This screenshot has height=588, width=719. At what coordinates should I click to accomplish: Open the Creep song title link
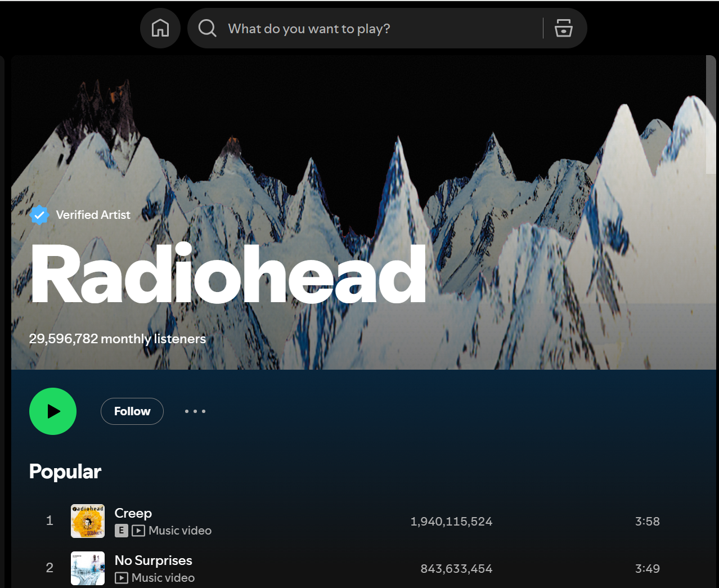tap(133, 513)
